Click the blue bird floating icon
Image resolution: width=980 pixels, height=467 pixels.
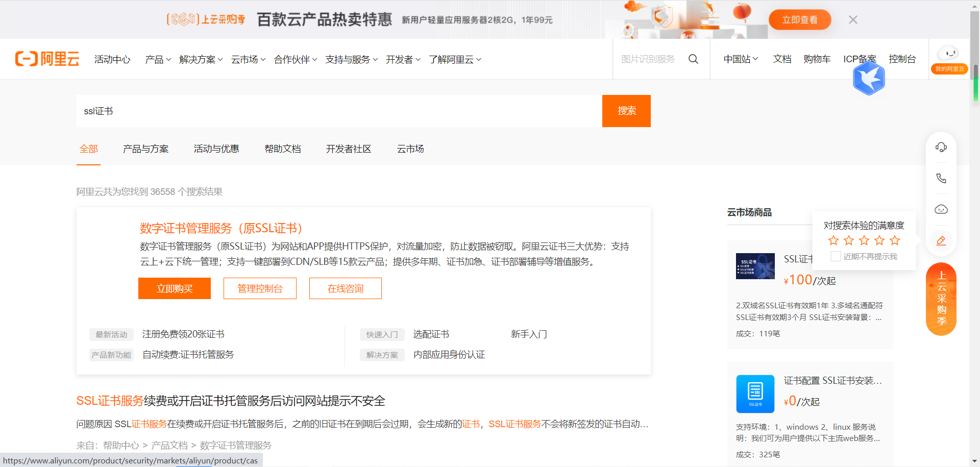click(869, 79)
